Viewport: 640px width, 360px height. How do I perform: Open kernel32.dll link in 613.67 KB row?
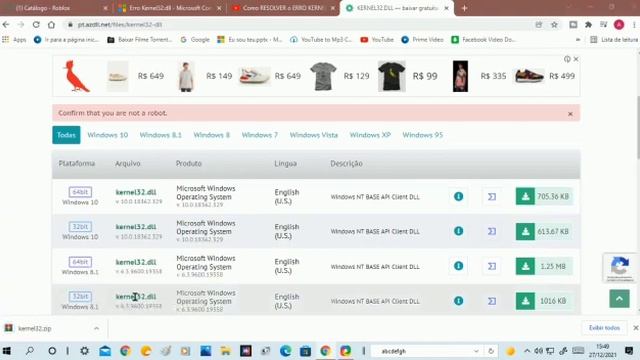click(136, 227)
